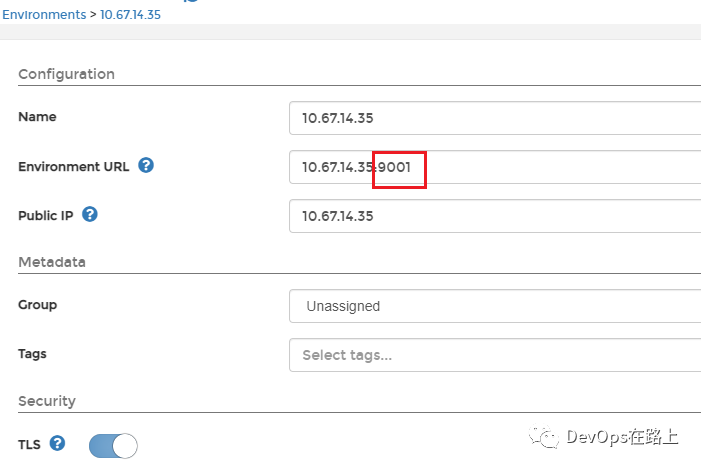Click the WeChat logo watermark icon

tap(546, 436)
